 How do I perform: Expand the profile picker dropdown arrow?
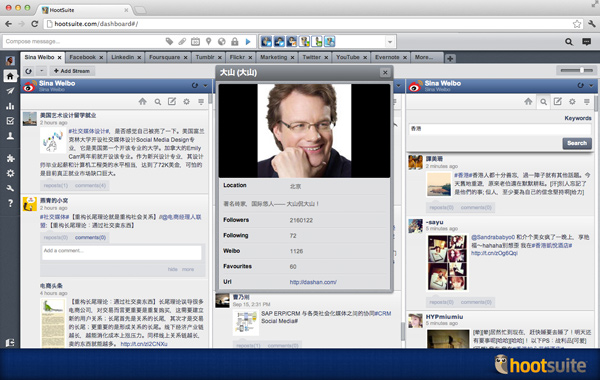[x=390, y=41]
